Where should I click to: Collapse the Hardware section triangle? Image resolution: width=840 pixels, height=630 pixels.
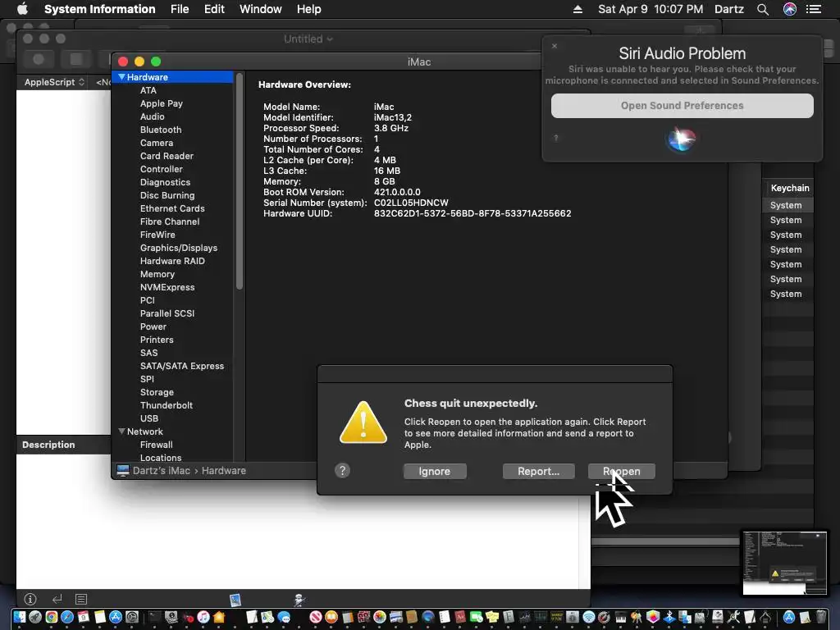121,77
